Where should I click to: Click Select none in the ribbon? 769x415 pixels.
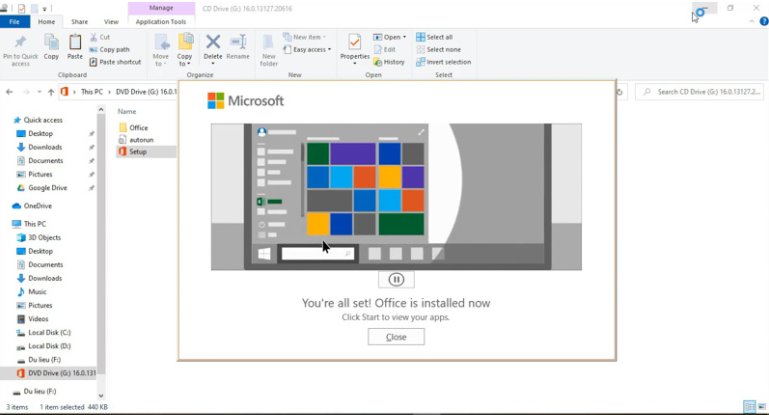point(438,49)
